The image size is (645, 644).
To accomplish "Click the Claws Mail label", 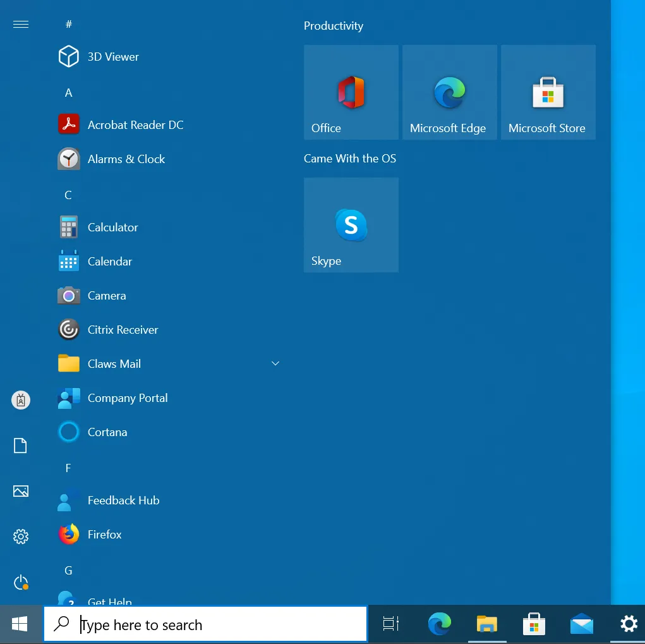I will click(114, 364).
